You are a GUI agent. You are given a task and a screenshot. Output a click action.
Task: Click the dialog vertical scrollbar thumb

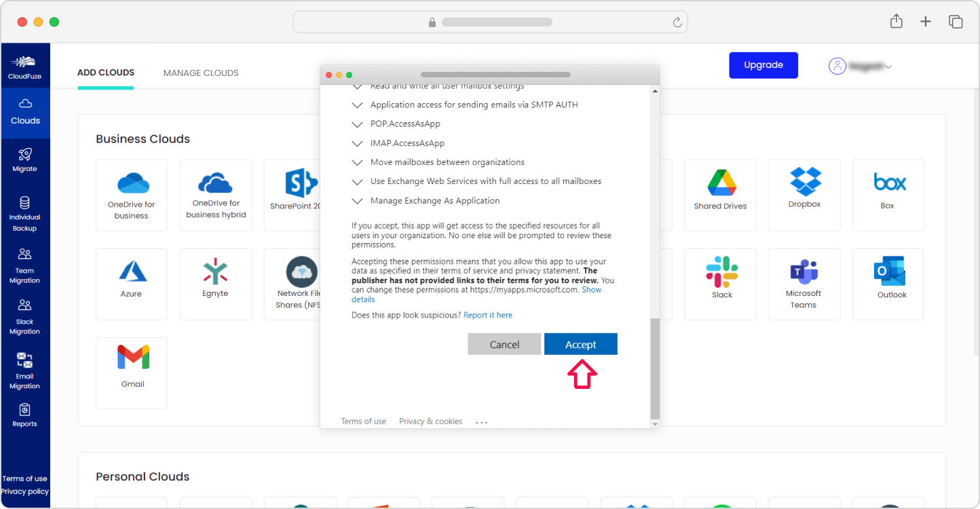coord(654,368)
